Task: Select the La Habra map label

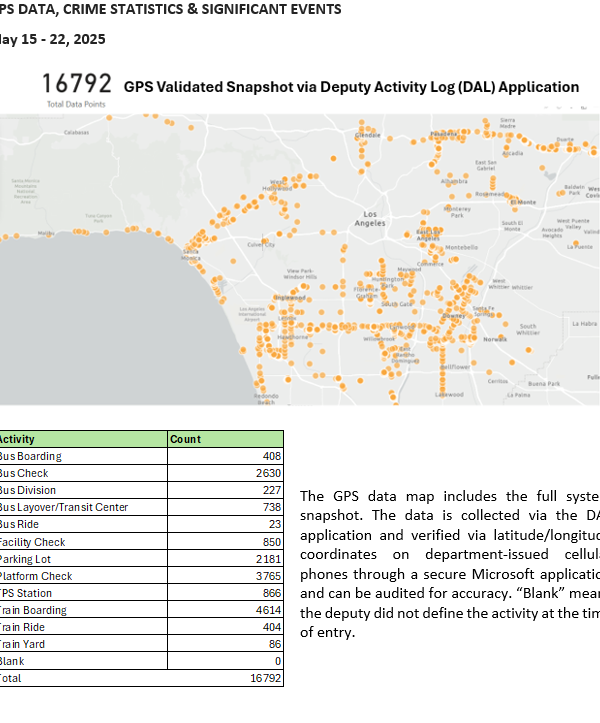Action: [x=584, y=323]
